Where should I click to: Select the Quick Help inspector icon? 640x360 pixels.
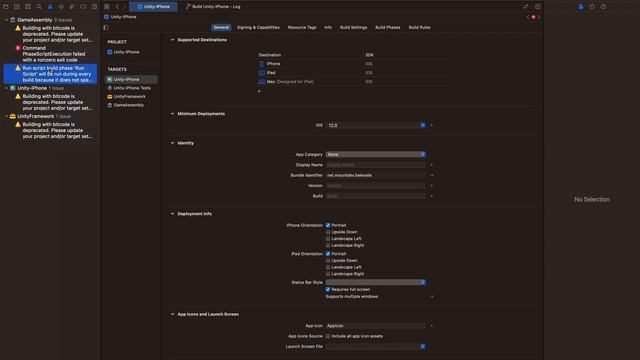(603, 7)
